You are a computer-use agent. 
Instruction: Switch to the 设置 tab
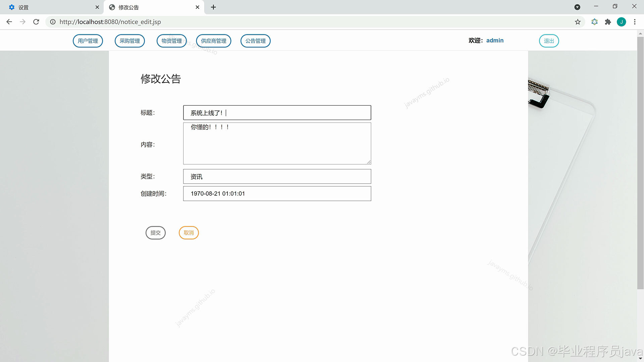52,7
